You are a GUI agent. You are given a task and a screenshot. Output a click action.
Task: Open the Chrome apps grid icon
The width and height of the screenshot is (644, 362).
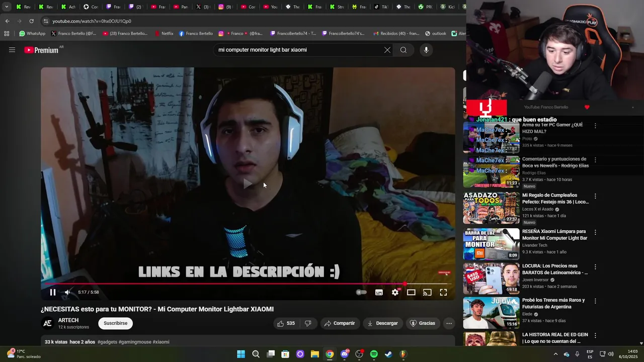[7, 34]
